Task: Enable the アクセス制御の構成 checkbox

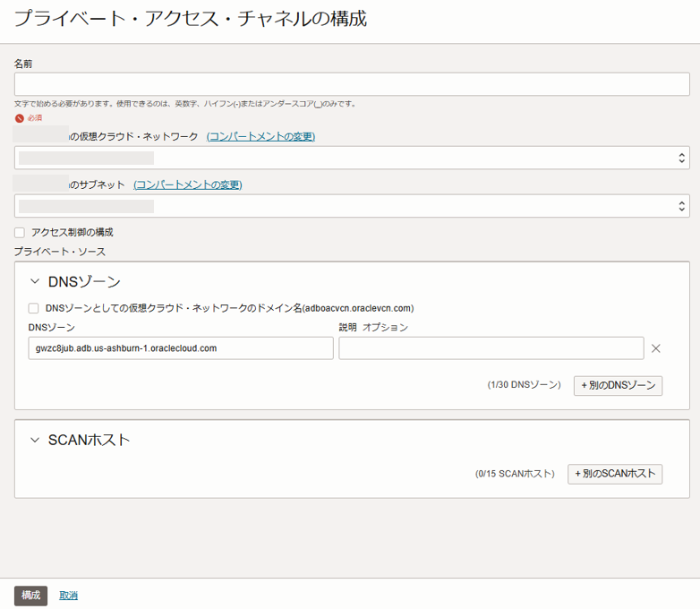Action: coord(20,232)
